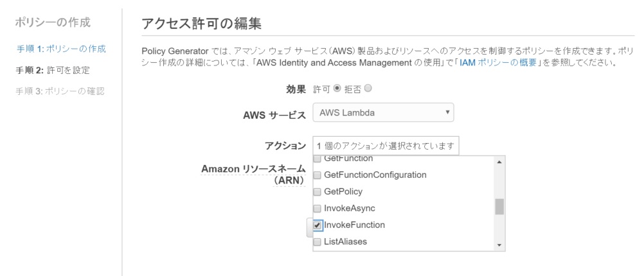
Task: Go to 手順 1: ポリシーの作成 step
Action: pos(61,49)
